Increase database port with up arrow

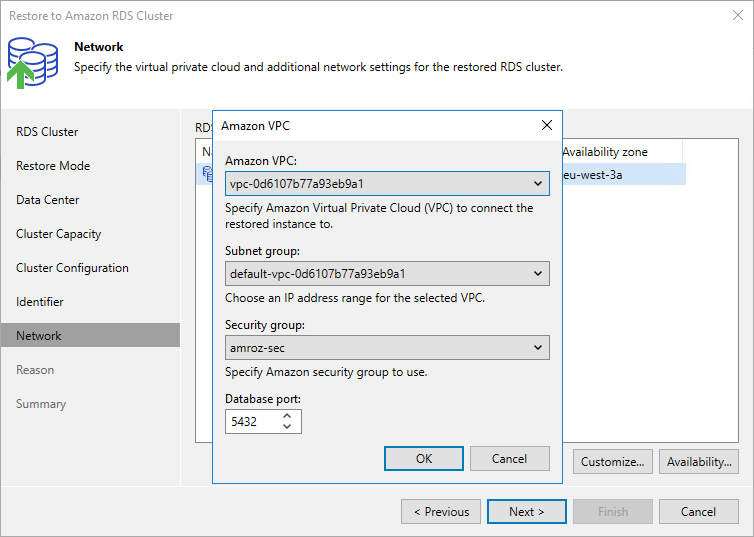point(288,416)
